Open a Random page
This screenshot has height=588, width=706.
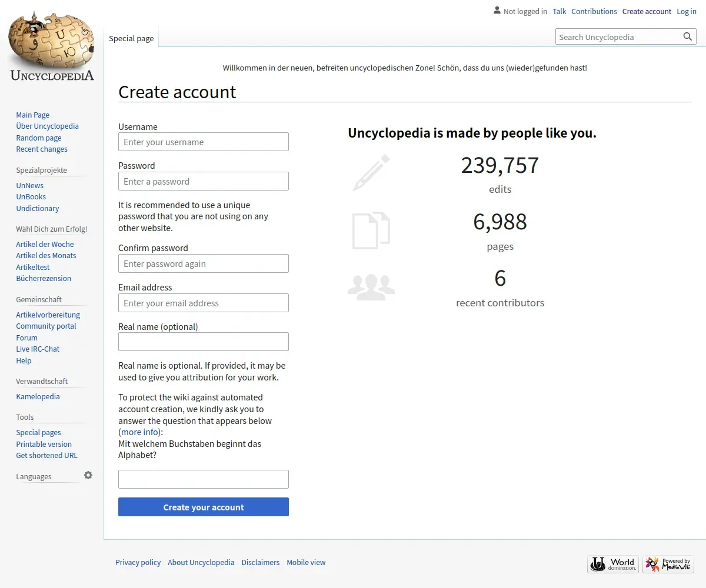(x=39, y=138)
